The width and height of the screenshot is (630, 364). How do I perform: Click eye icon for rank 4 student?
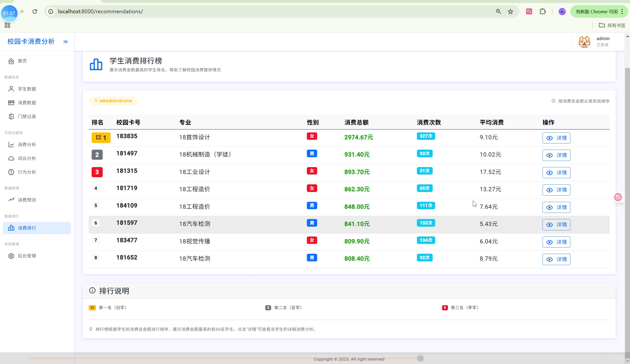549,190
